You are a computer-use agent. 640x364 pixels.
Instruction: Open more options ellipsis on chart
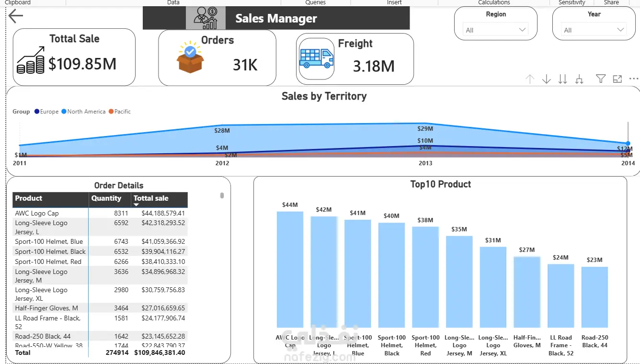634,79
